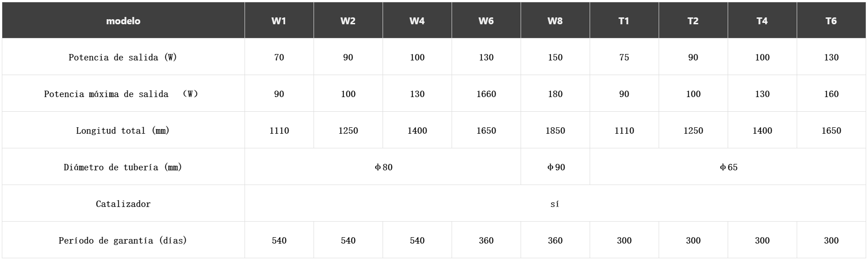Click the 1660 value under W6
This screenshot has width=868, height=261.
tap(486, 94)
